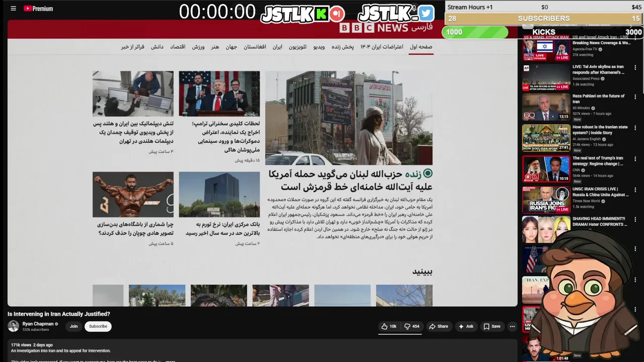Click the Subscribers goal bar
The image size is (644, 362).
click(544, 19)
